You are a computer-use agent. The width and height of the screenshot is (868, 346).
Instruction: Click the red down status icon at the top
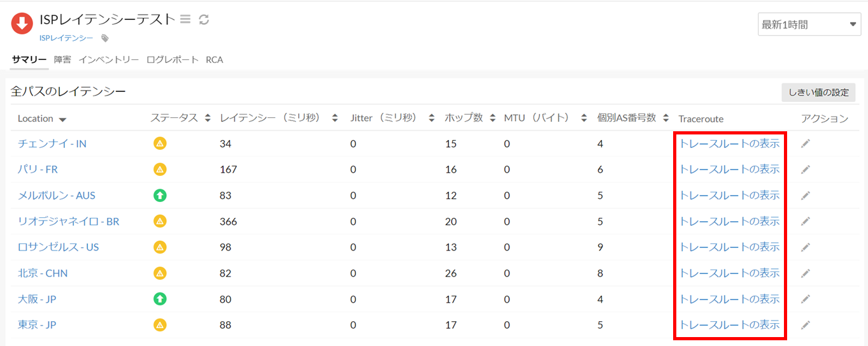(x=22, y=24)
